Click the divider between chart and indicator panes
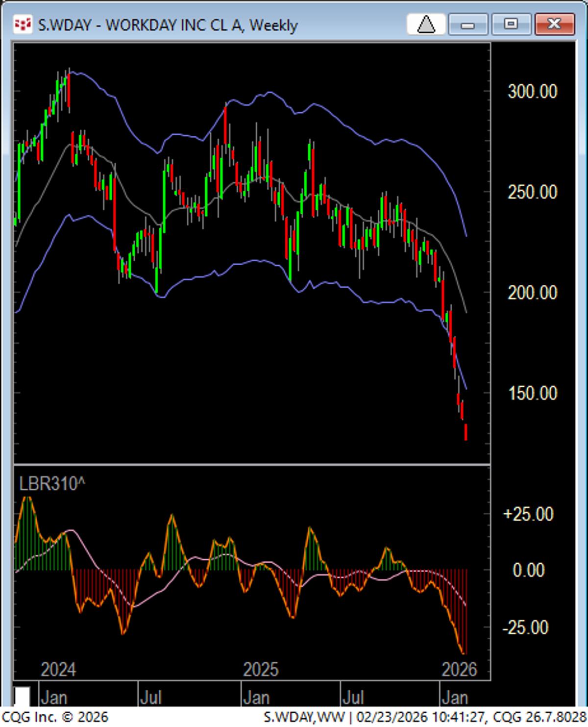The width and height of the screenshot is (588, 727). tap(252, 464)
